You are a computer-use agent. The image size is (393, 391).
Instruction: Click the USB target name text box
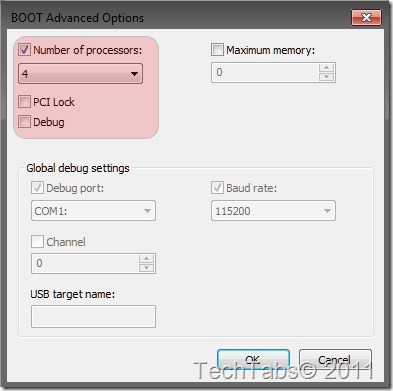93,316
